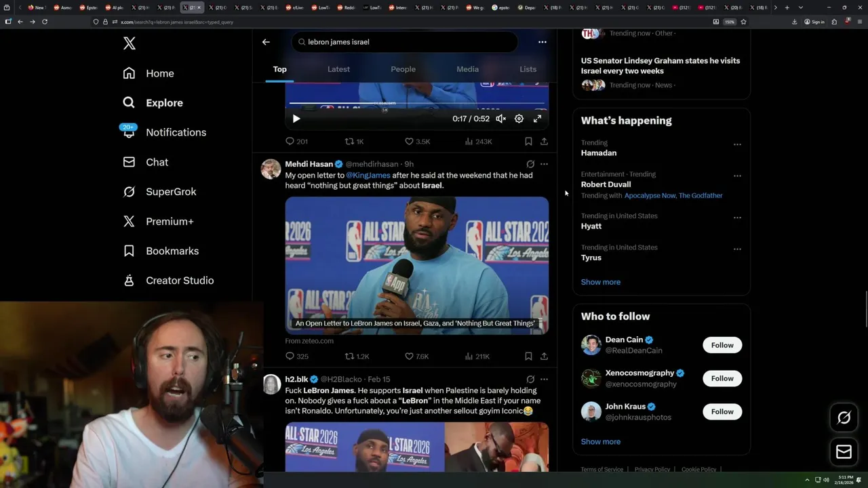Click Grok icon on Mehdi Hasan's post
The image size is (868, 488).
pyautogui.click(x=530, y=164)
